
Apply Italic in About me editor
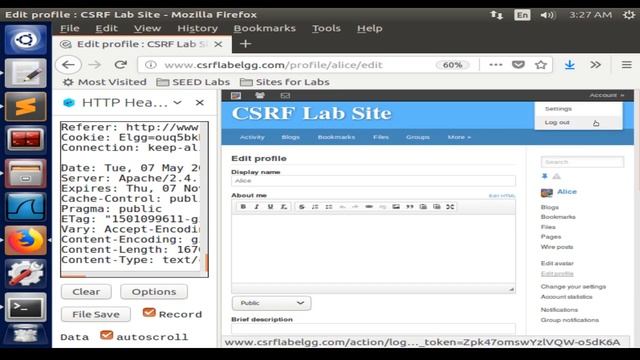point(257,207)
